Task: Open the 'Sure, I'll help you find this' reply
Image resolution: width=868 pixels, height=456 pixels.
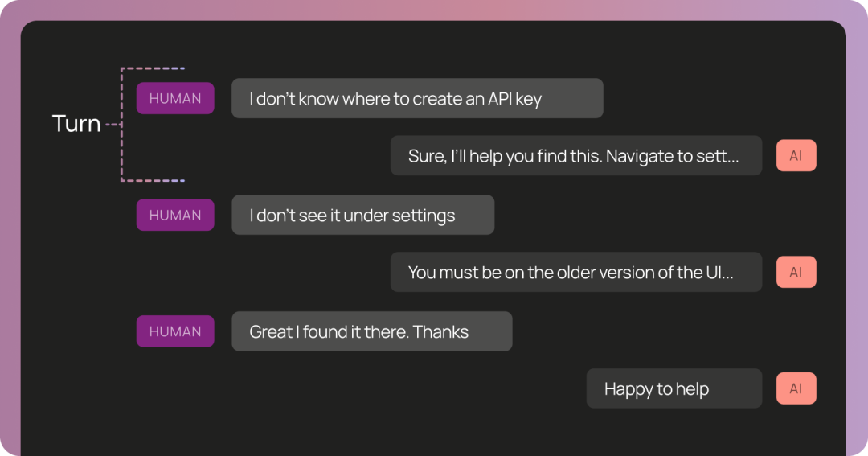Action: coord(576,156)
